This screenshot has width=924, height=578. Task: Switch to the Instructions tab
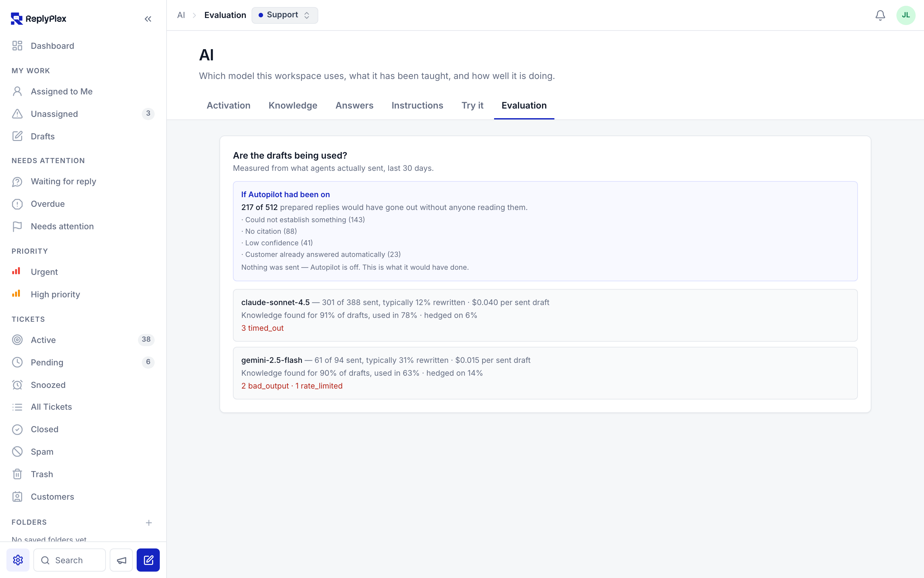pyautogui.click(x=417, y=106)
